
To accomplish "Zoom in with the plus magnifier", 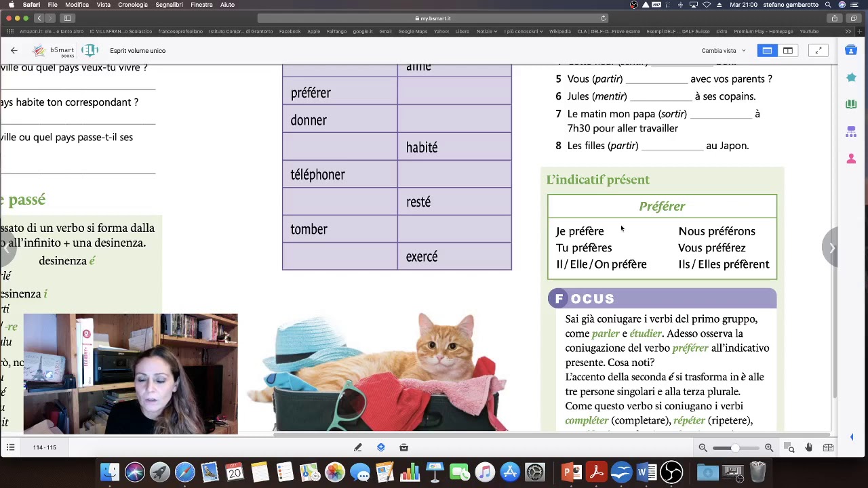I will click(x=769, y=447).
